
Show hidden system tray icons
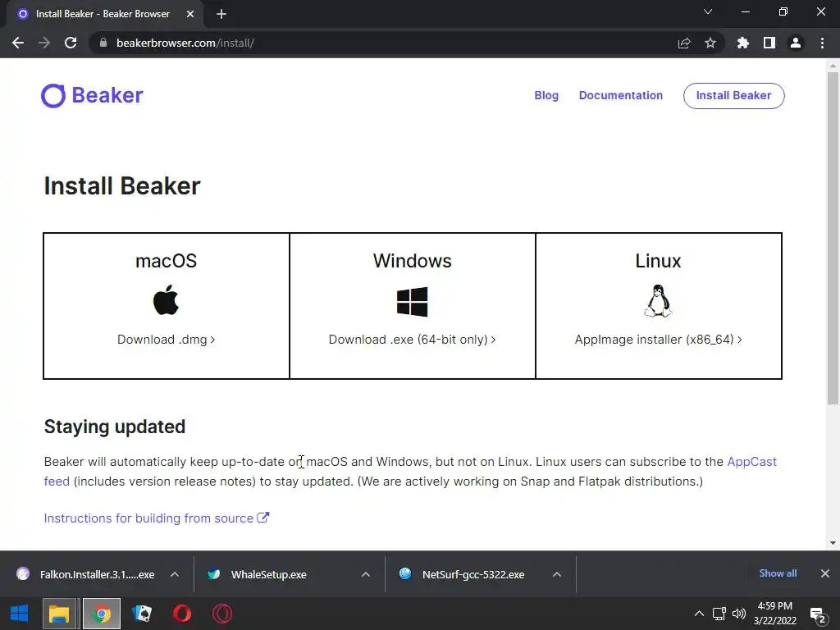[699, 614]
